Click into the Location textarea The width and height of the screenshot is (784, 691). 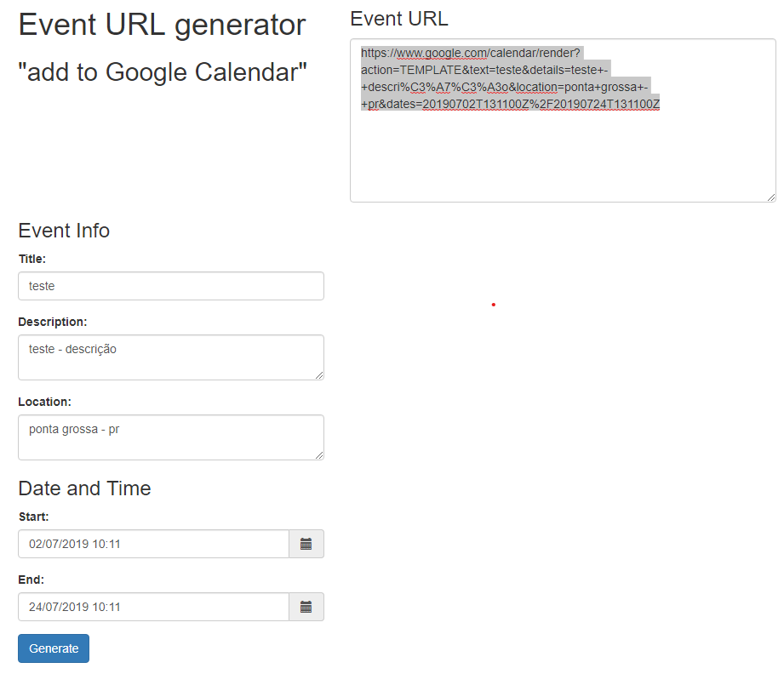171,437
